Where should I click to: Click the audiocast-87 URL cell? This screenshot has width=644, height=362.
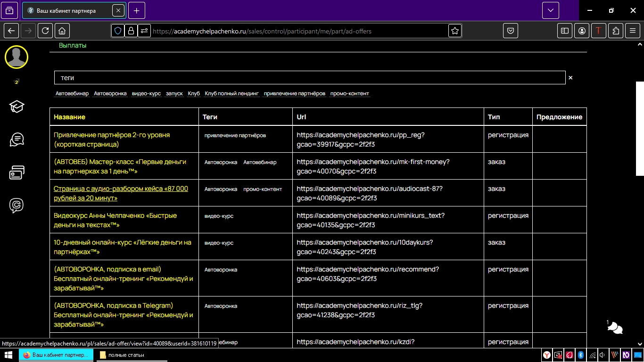click(370, 193)
